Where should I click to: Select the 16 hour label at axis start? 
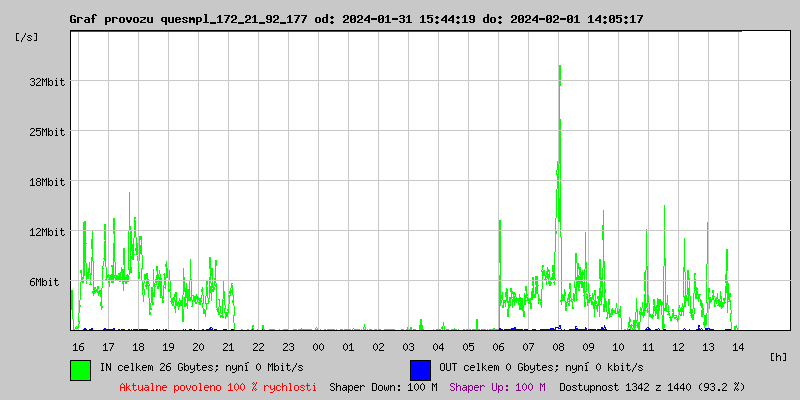(x=78, y=347)
